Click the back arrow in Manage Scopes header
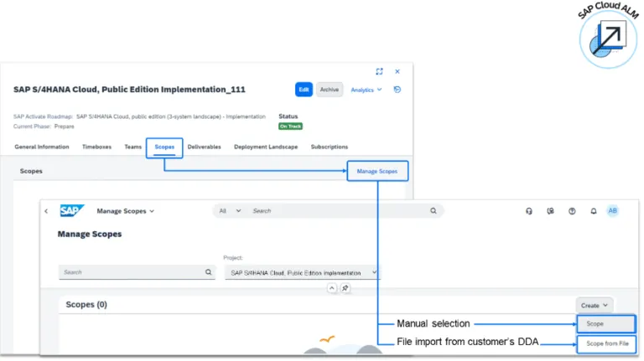This screenshot has height=361, width=644. (46, 211)
